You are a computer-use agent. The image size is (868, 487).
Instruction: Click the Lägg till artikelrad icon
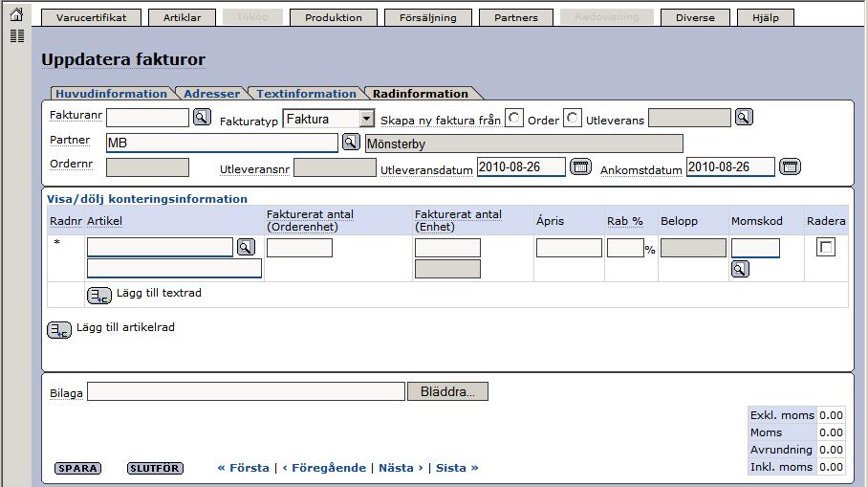[59, 330]
